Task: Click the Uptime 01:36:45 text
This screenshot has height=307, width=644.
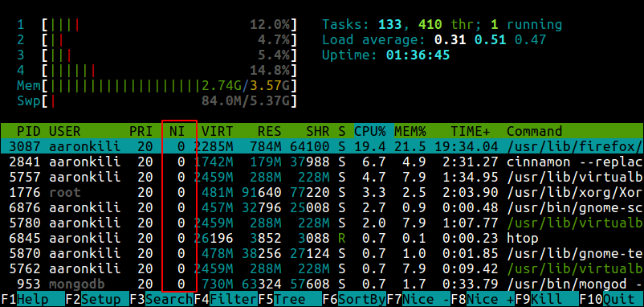Action: click(x=386, y=55)
